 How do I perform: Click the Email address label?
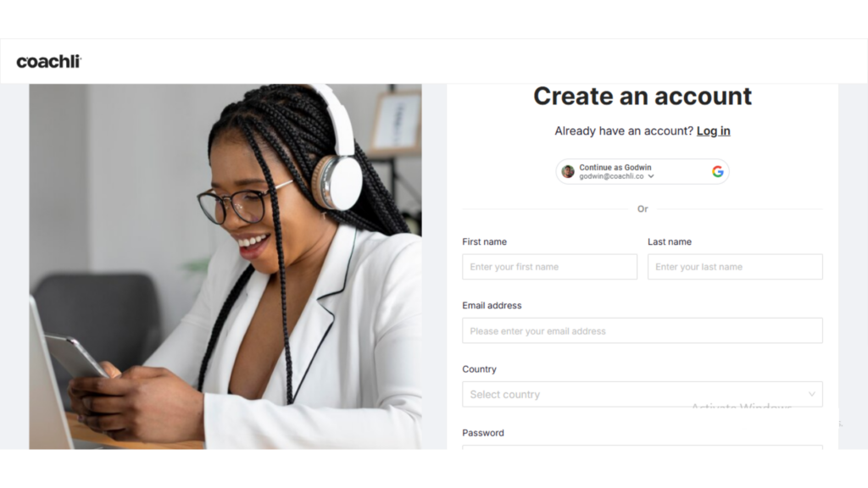[492, 305]
